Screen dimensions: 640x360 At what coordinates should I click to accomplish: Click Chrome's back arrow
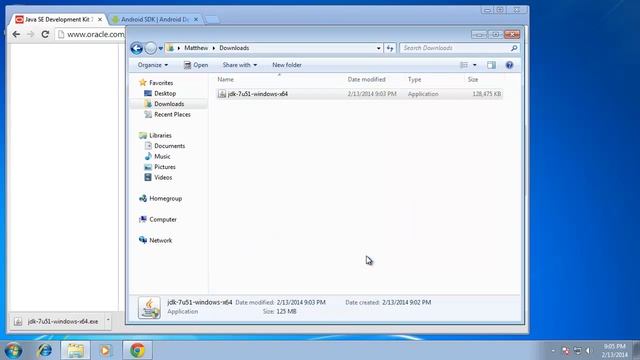pos(16,35)
